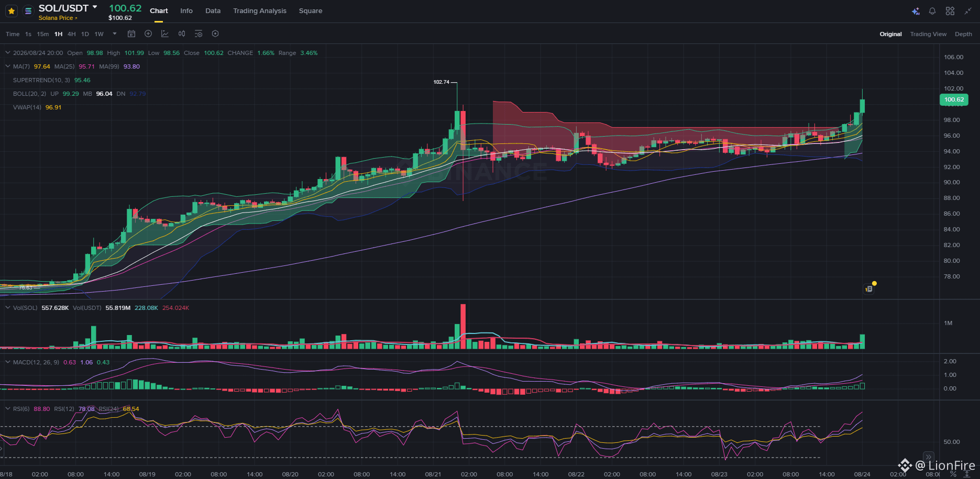The height and width of the screenshot is (479, 980).
Task: Click the MACD(12, 26, 9) label
Action: 36,362
